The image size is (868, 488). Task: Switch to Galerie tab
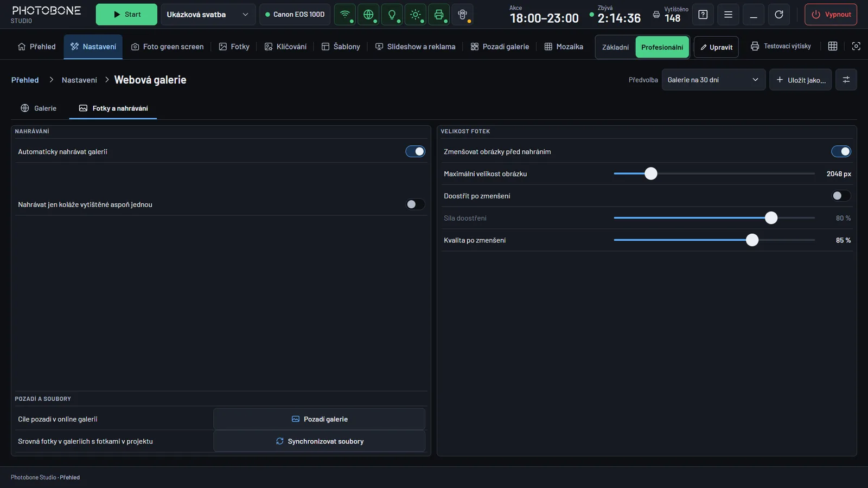point(39,108)
